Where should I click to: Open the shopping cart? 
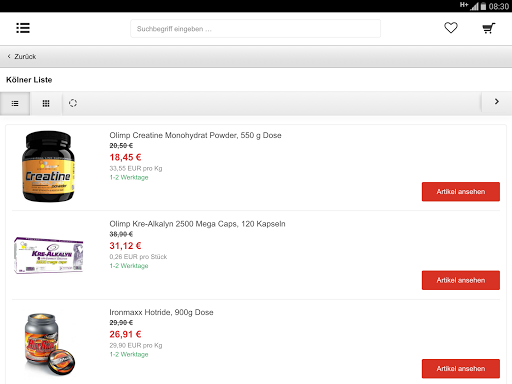pyautogui.click(x=489, y=28)
